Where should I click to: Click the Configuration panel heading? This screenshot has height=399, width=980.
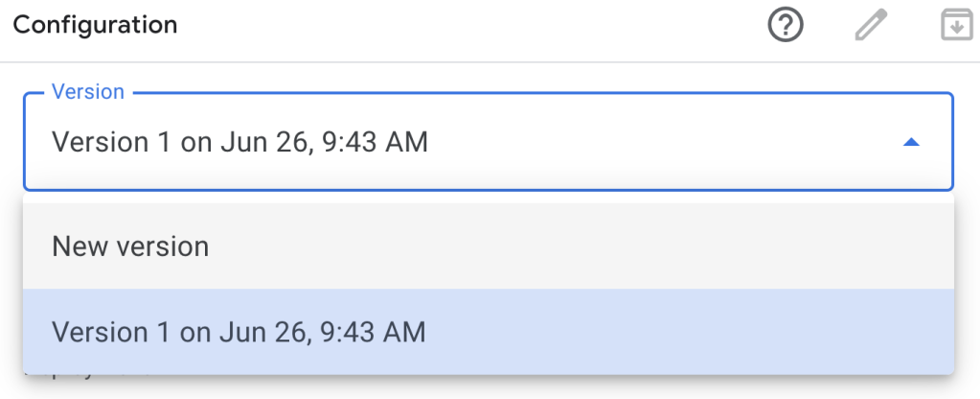click(x=95, y=25)
